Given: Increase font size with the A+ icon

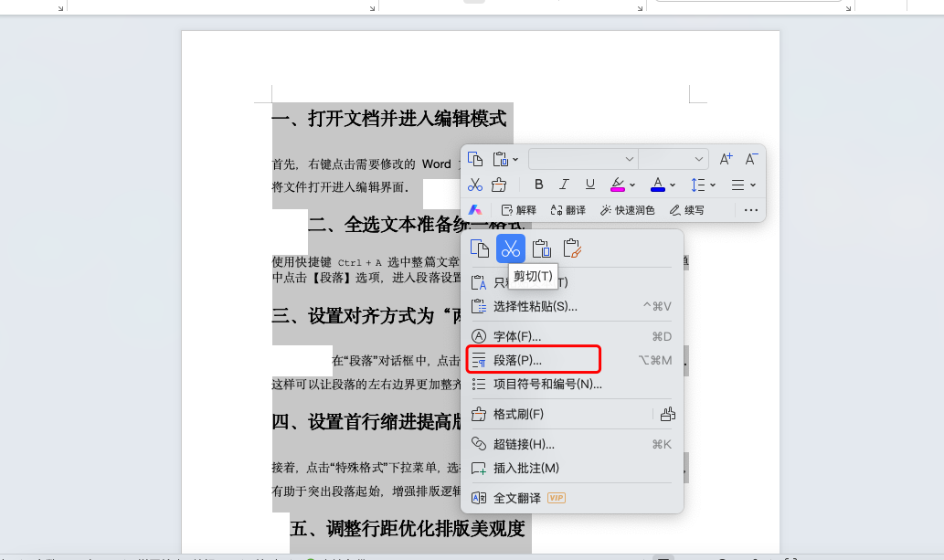Looking at the screenshot, I should coord(726,158).
